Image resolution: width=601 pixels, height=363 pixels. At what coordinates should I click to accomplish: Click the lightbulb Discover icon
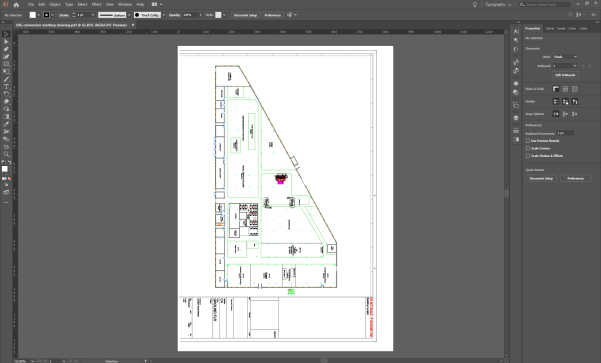click(475, 5)
